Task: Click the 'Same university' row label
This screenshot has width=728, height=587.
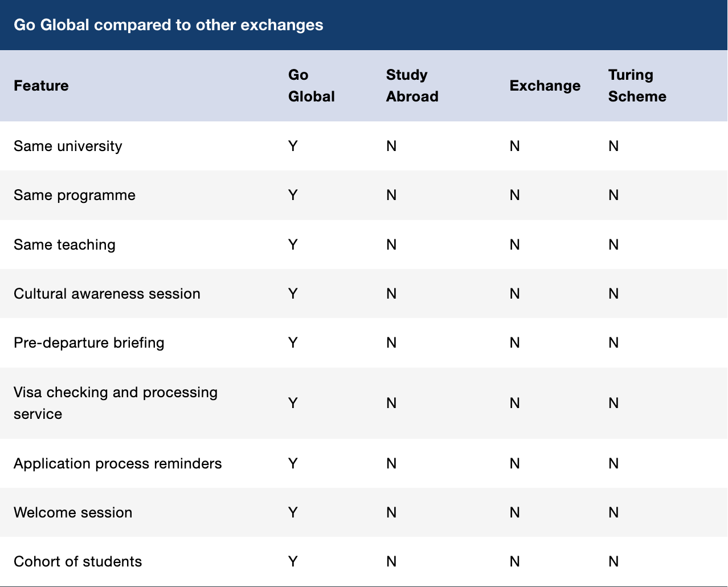Action: point(68,146)
